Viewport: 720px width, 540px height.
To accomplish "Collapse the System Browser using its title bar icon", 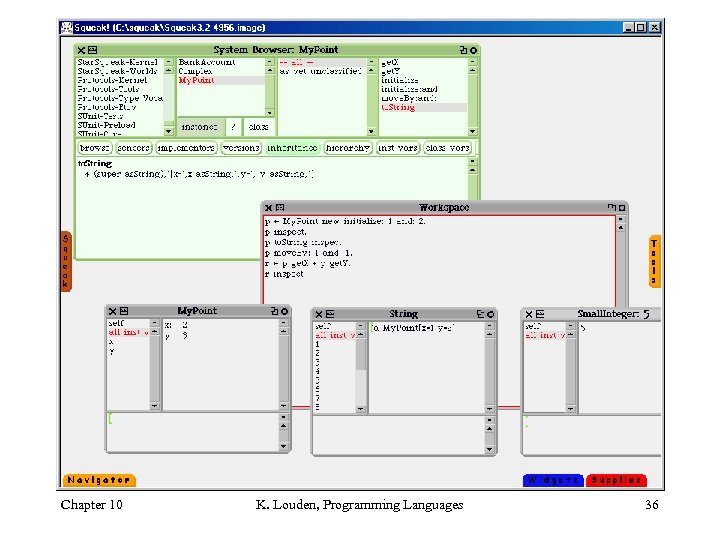I will pyautogui.click(x=463, y=50).
